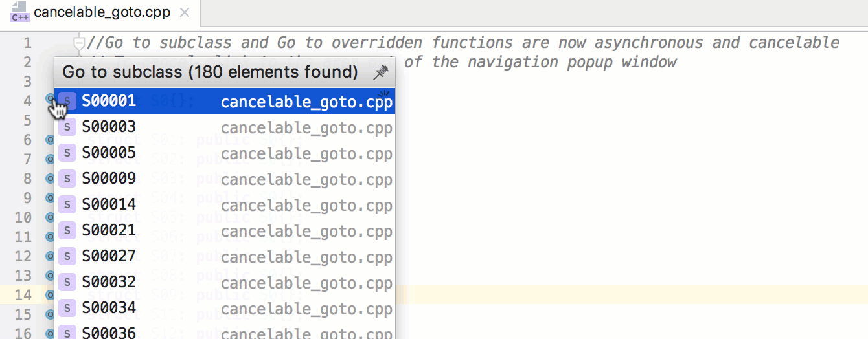Click line number 1 in the gutter

[x=27, y=43]
